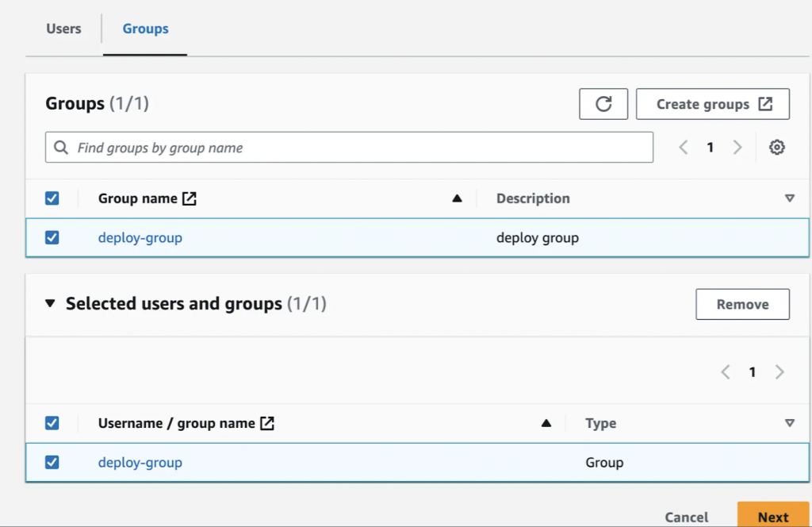The width and height of the screenshot is (812, 527).
Task: Click previous page arrow in Selected users section
Action: click(726, 372)
